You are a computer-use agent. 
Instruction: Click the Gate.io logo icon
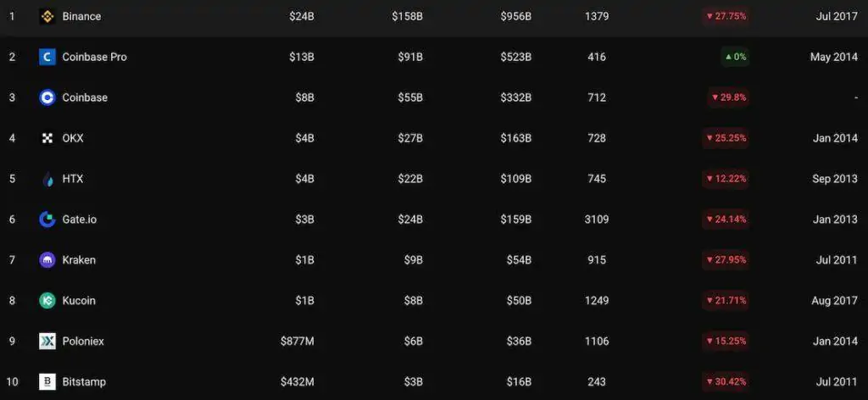47,219
